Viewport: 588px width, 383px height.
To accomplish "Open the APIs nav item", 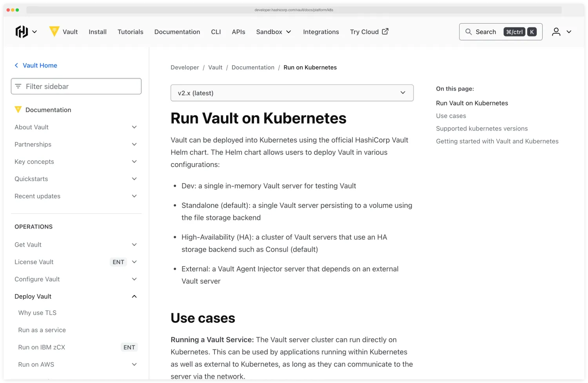I will coord(238,32).
